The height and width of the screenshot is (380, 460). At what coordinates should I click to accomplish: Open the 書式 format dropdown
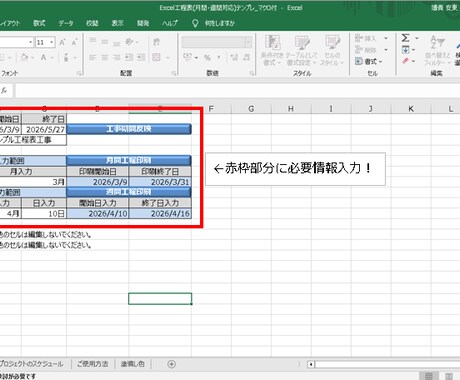click(x=369, y=61)
